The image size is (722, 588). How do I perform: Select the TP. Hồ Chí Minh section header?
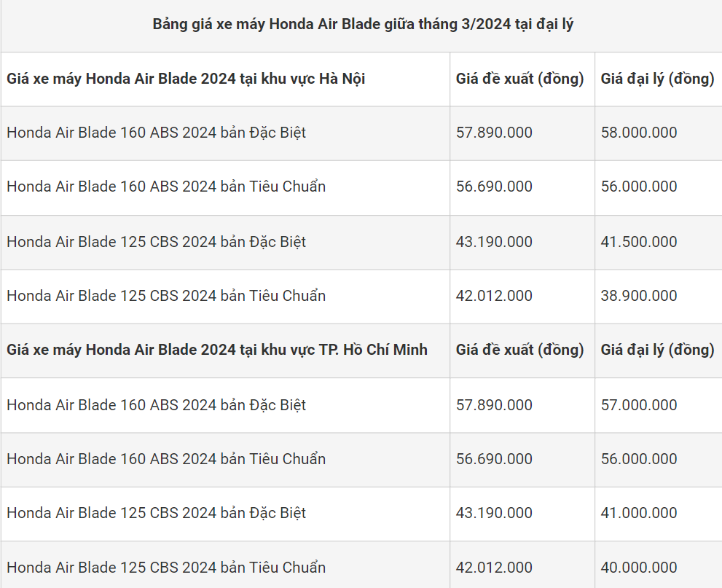click(217, 350)
